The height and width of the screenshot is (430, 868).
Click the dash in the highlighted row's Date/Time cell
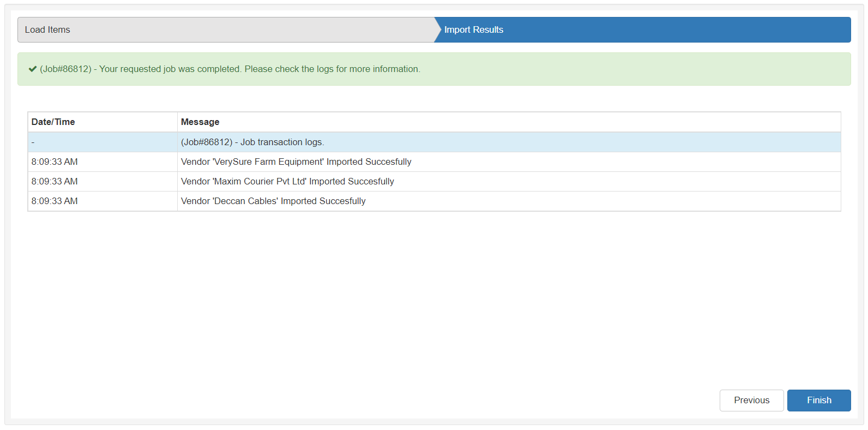point(33,142)
